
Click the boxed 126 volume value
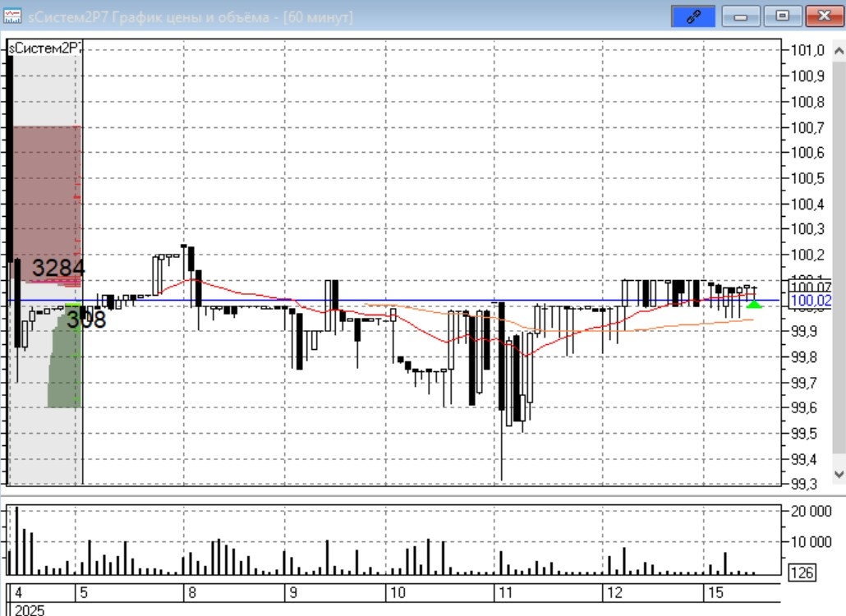(802, 572)
